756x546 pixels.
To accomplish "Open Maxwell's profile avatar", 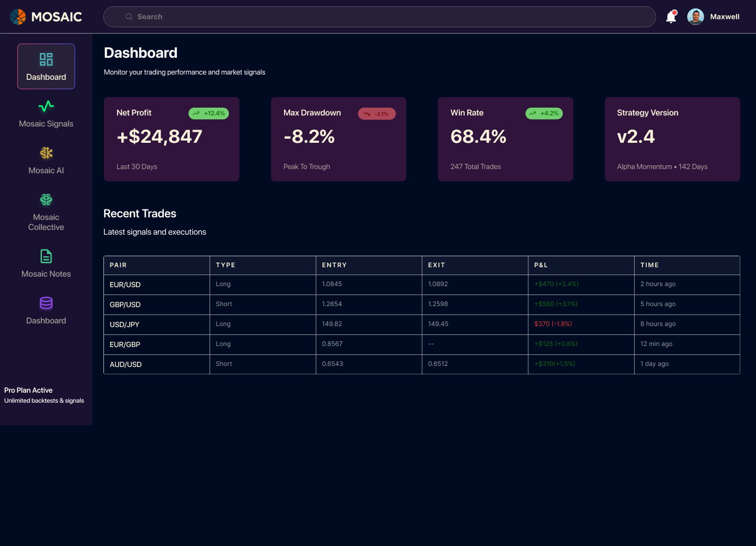I will [x=695, y=16].
